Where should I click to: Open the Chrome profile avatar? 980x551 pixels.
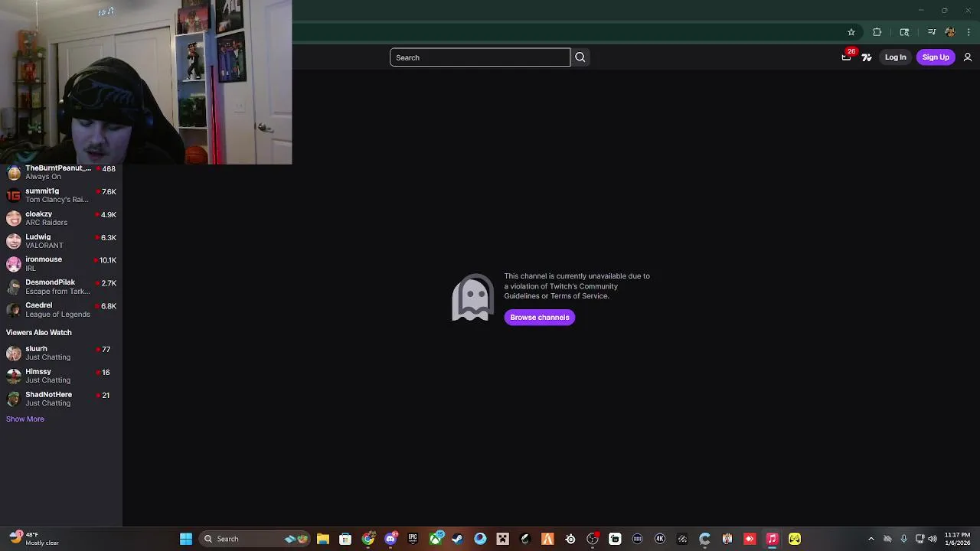[x=950, y=32]
